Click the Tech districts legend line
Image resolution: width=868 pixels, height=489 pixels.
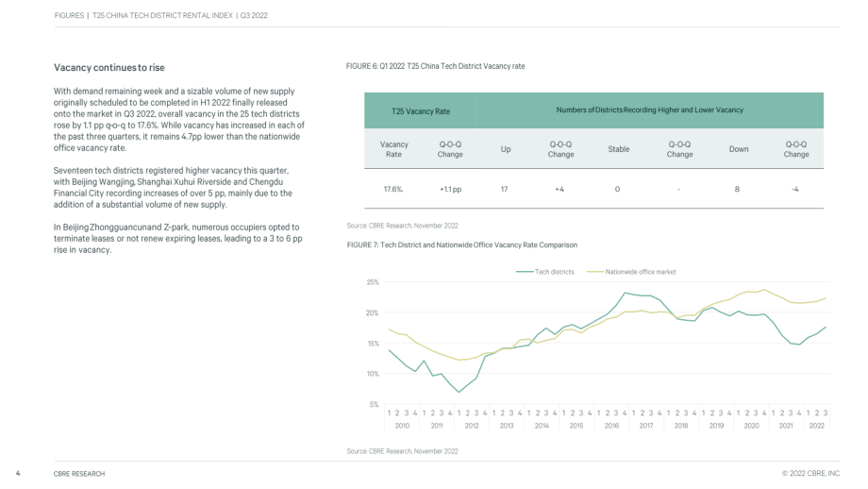(525, 272)
